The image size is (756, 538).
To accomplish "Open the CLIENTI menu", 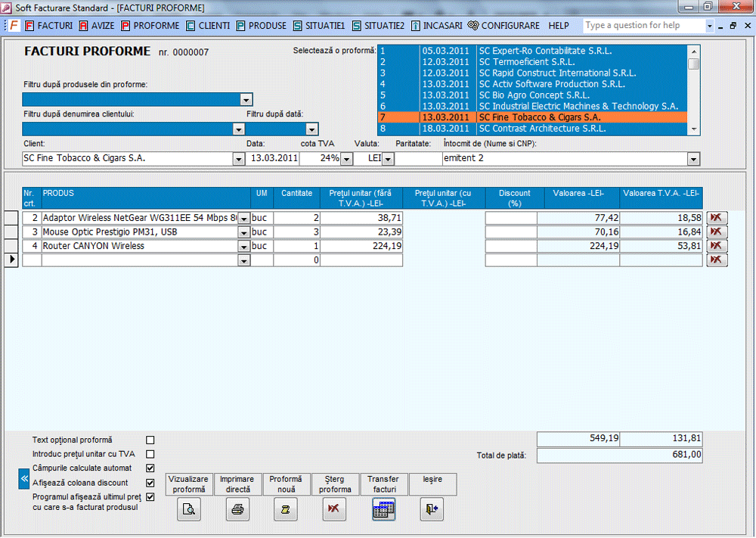I will pos(209,26).
